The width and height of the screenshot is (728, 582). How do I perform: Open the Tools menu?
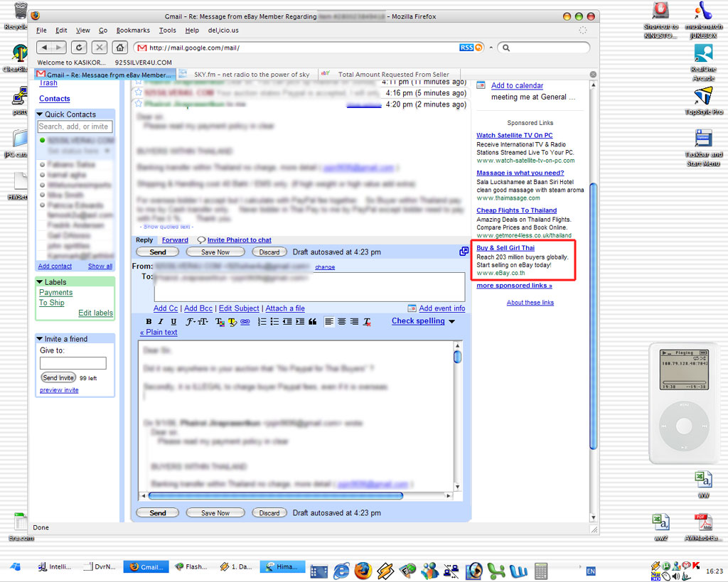(x=168, y=30)
